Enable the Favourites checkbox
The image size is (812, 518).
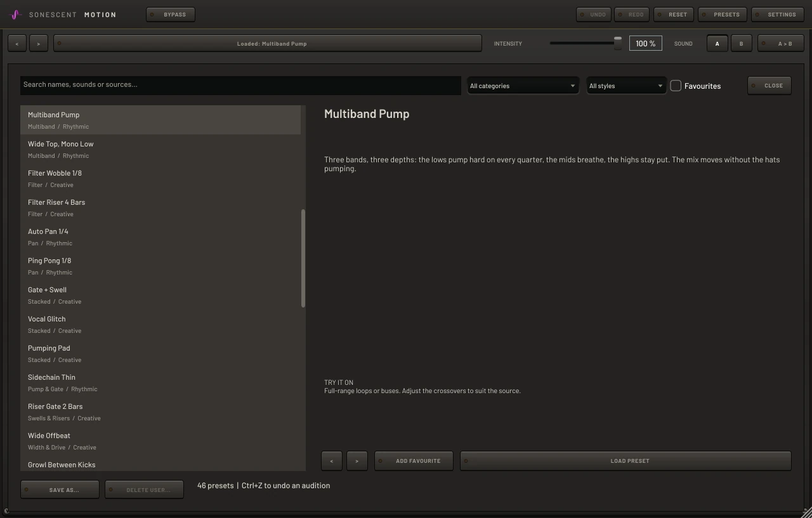coord(676,86)
